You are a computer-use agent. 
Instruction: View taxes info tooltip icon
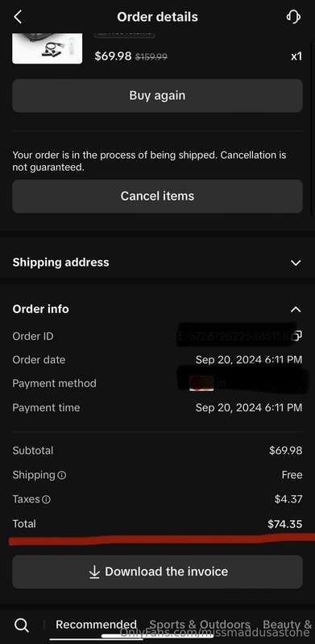(47, 499)
